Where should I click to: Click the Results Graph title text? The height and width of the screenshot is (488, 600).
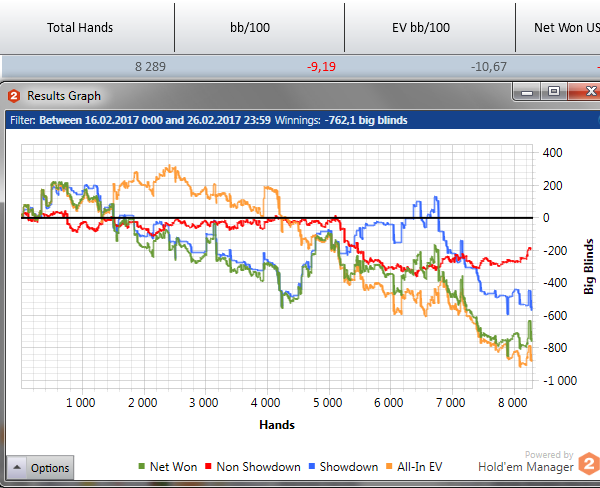[64, 96]
